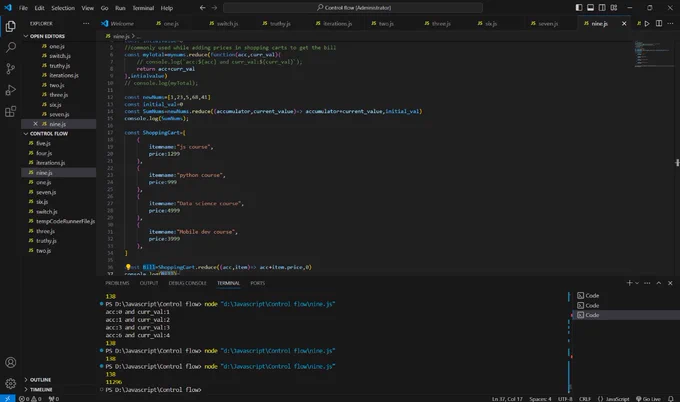Screen dimensions: 680x402
Task: Run code with the play button
Action: click(x=647, y=23)
